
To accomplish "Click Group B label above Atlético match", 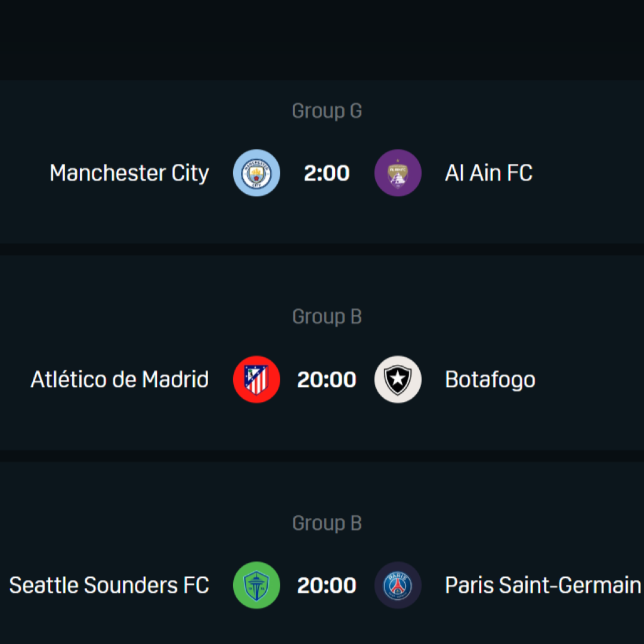I will pyautogui.click(x=327, y=317).
